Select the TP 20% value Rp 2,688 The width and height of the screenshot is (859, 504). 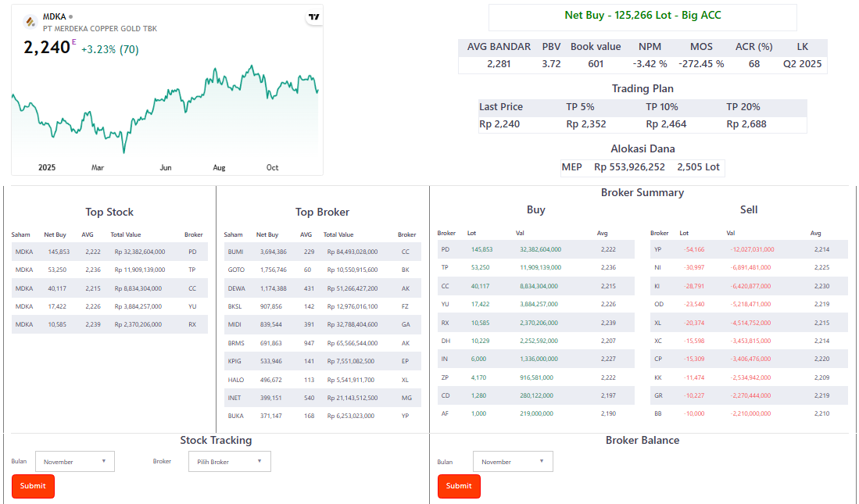746,124
